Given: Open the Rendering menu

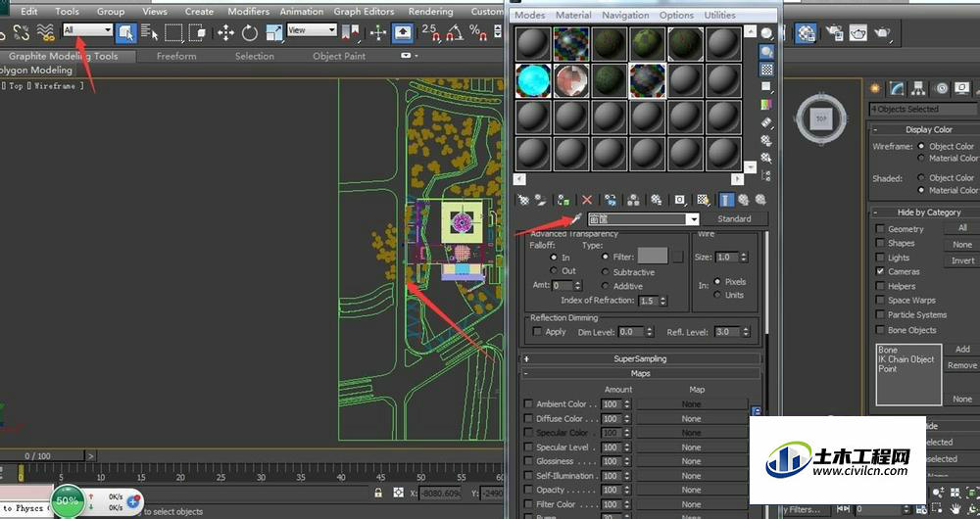Looking at the screenshot, I should (x=430, y=11).
